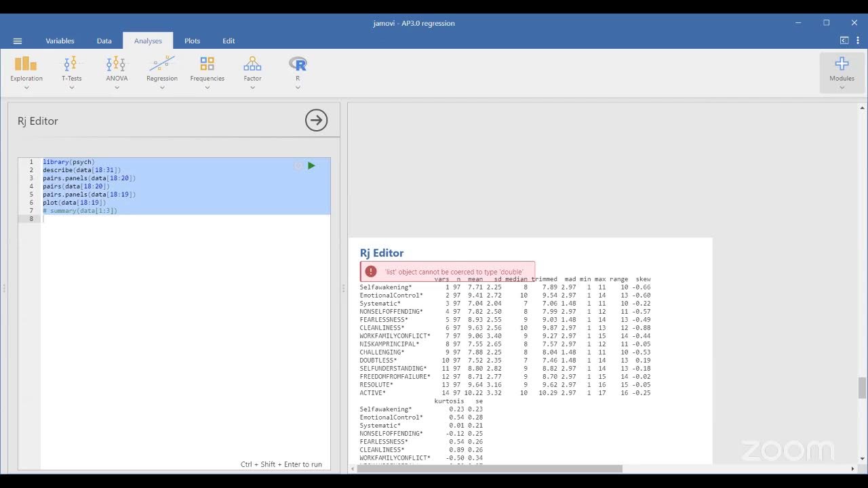This screenshot has height=488, width=868.
Task: Open the vertical dots app menu
Action: (x=858, y=41)
